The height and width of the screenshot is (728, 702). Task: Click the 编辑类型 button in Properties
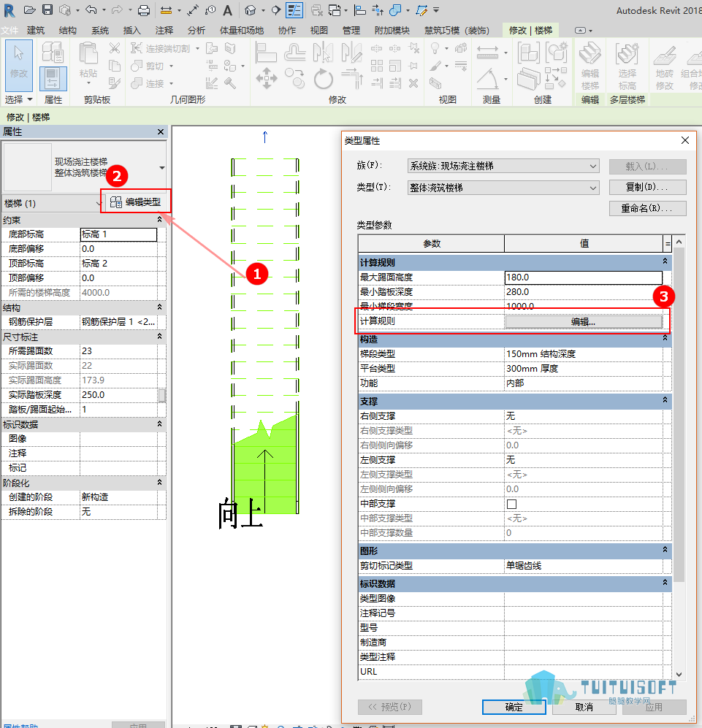pos(136,202)
